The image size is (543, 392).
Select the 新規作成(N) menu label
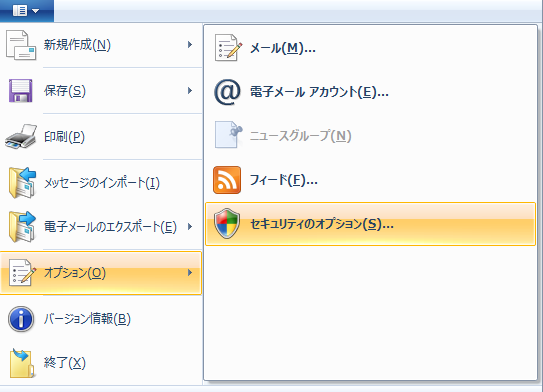point(77,45)
